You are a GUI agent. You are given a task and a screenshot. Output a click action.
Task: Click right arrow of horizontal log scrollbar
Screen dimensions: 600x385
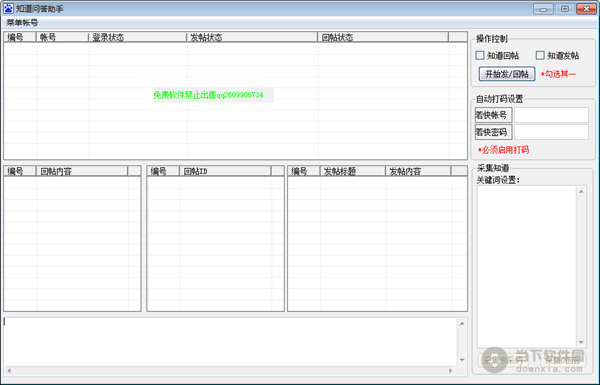(x=450, y=370)
